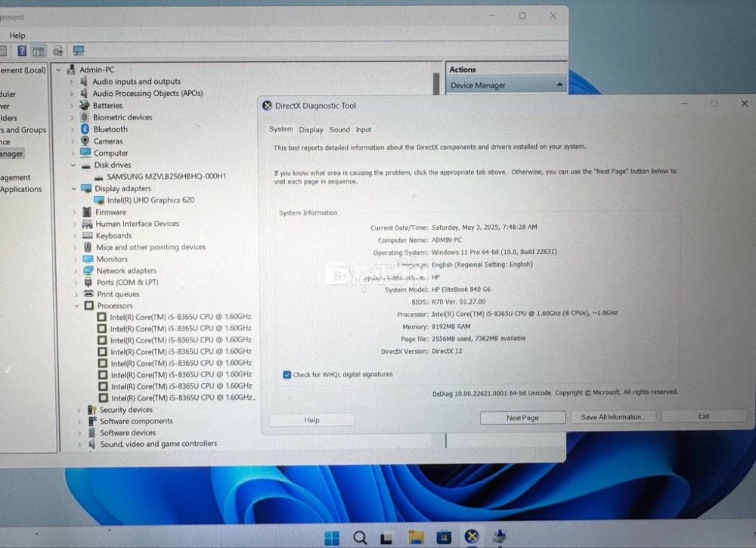Viewport: 756px width, 548px height.
Task: Click the Device Manager scrollbar thumb
Action: tap(436, 83)
